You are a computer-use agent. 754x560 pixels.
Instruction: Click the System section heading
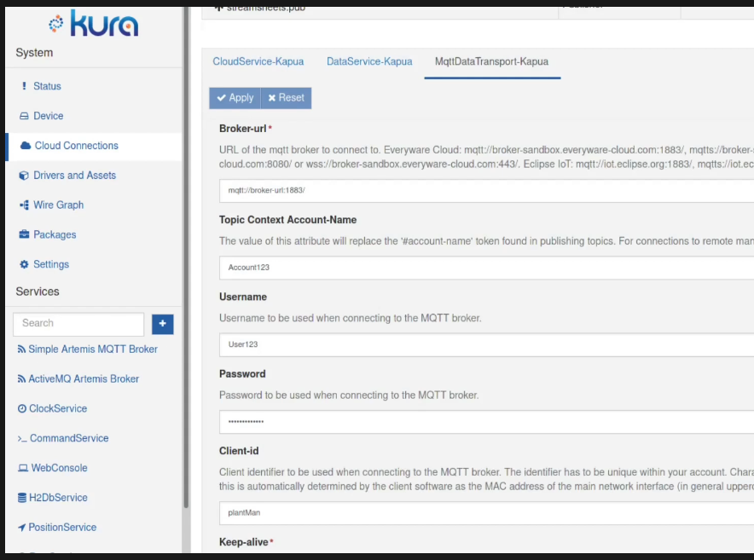[x=34, y=53]
